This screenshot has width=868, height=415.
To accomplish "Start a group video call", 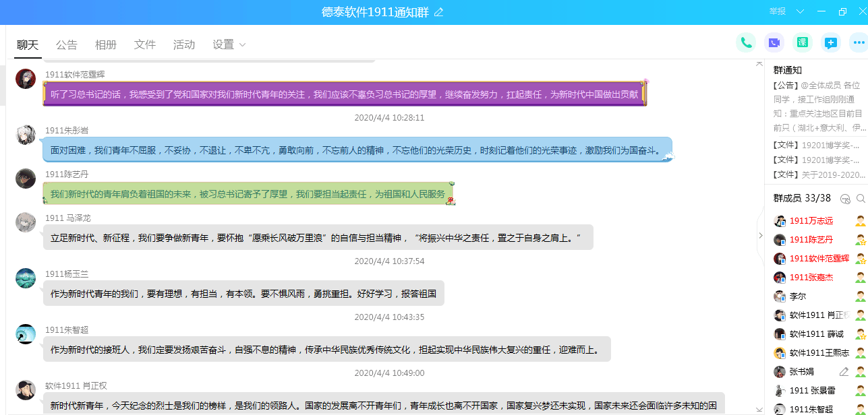I will click(x=774, y=42).
